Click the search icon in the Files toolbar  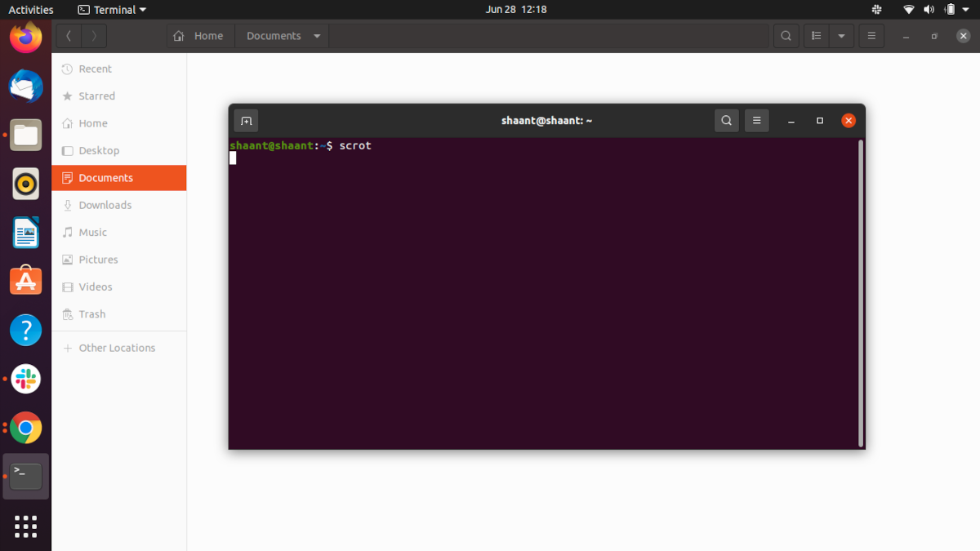coord(786,35)
